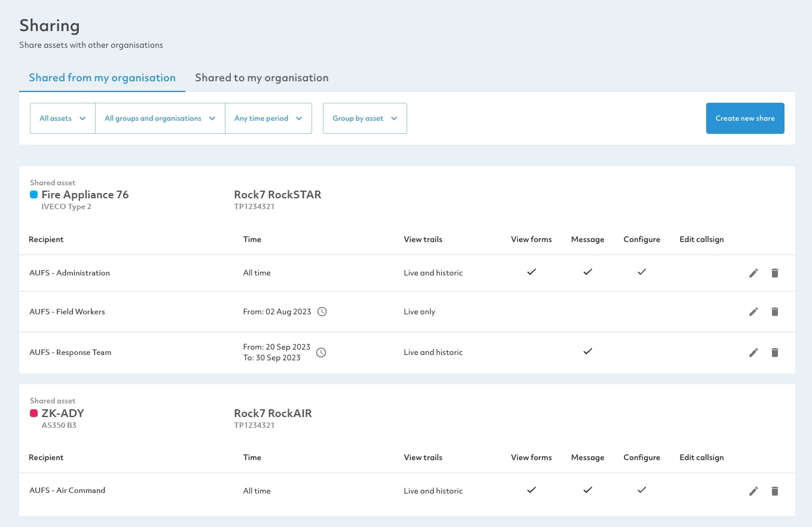Edit the AUFS - Field Workers share
The width and height of the screenshot is (812, 527).
pyautogui.click(x=753, y=312)
